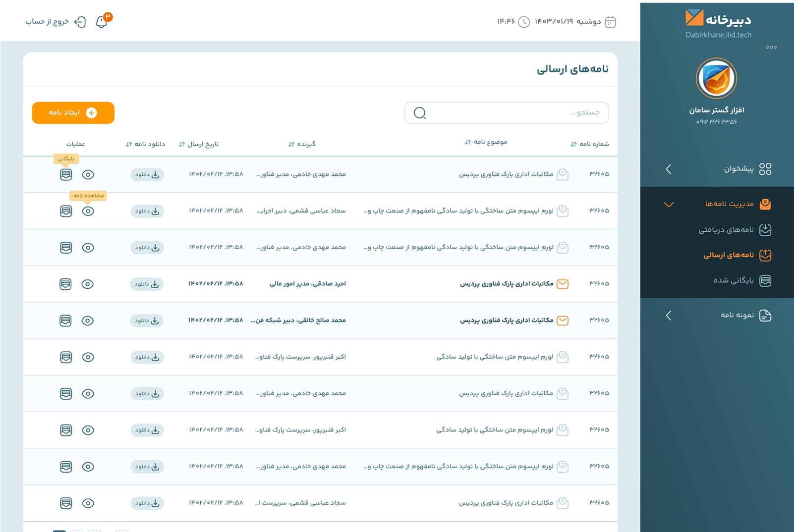
Task: Open مدیریت نامه‌ها menu item
Action: (729, 204)
